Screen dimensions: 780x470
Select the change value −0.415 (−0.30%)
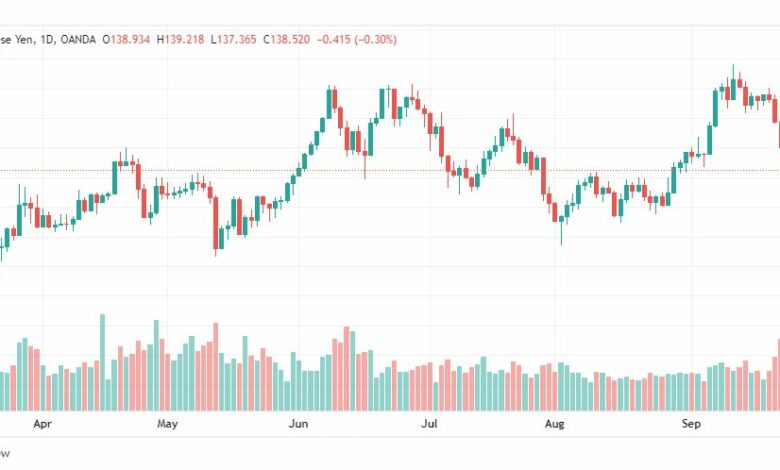357,39
